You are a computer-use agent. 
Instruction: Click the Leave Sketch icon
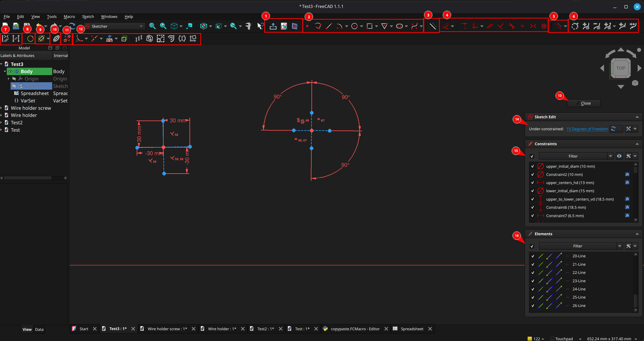[273, 26]
